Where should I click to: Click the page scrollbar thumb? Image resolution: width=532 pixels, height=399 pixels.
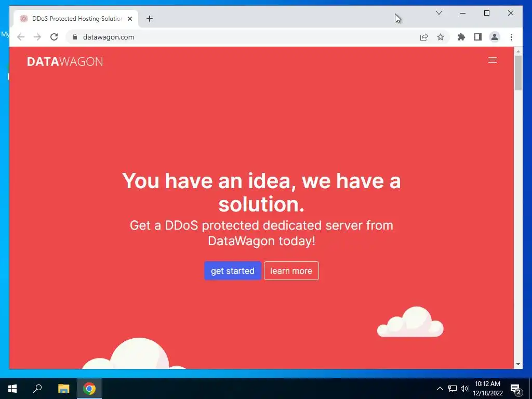click(518, 73)
